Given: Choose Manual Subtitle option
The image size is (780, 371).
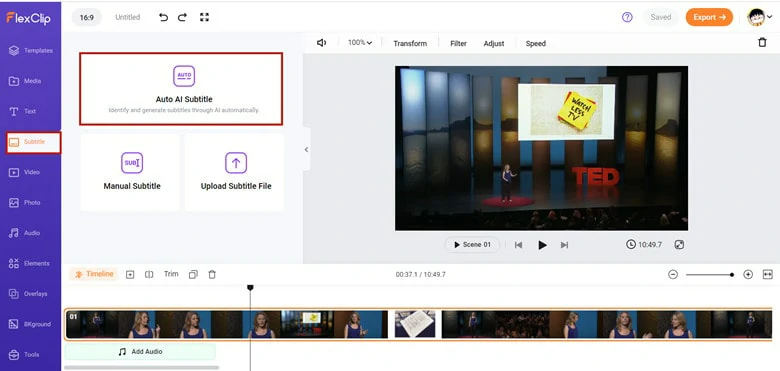Looking at the screenshot, I should point(130,173).
